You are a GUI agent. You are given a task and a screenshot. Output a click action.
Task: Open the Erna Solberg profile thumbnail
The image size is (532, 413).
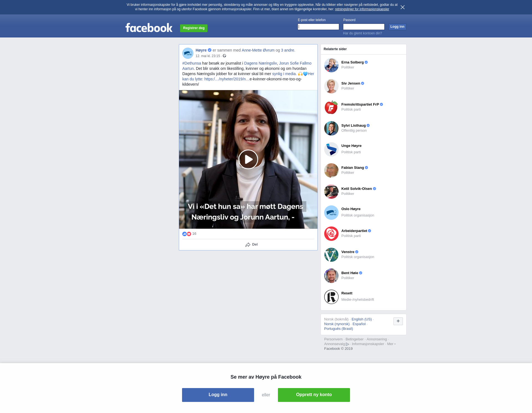click(x=331, y=65)
